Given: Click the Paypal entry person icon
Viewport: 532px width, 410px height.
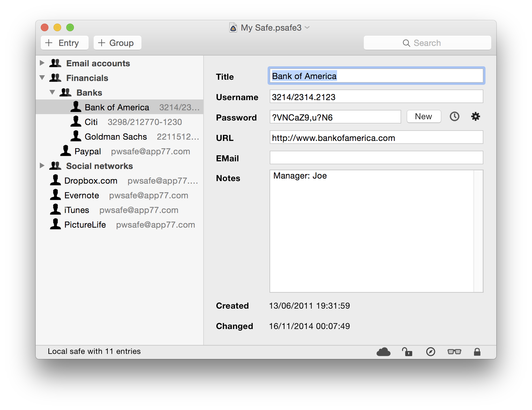Looking at the screenshot, I should [x=66, y=151].
